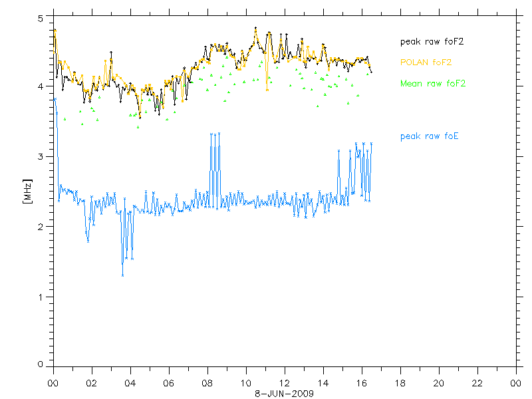Click the green 'Mean raw foF2' legend label
This screenshot has width=532, height=399.
click(x=433, y=84)
